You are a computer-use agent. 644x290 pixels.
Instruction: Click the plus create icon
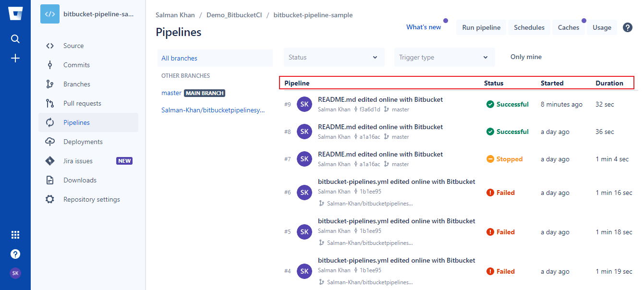click(15, 59)
